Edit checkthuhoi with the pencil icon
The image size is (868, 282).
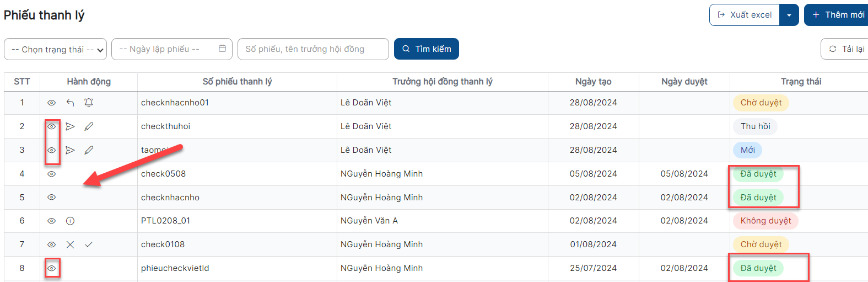coord(89,126)
